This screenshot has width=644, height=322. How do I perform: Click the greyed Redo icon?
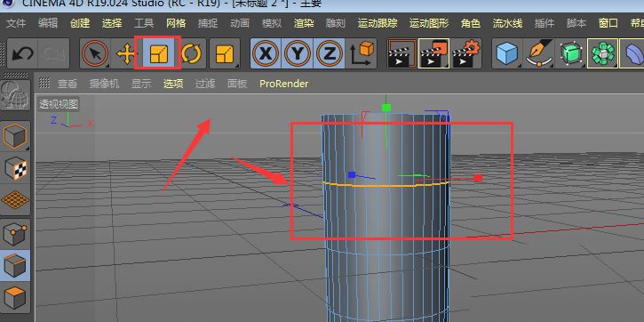(53, 54)
